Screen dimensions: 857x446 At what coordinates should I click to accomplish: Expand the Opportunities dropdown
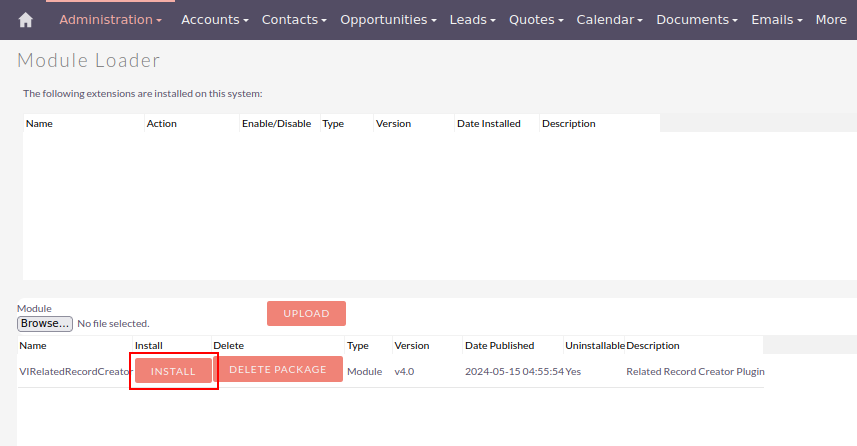388,20
